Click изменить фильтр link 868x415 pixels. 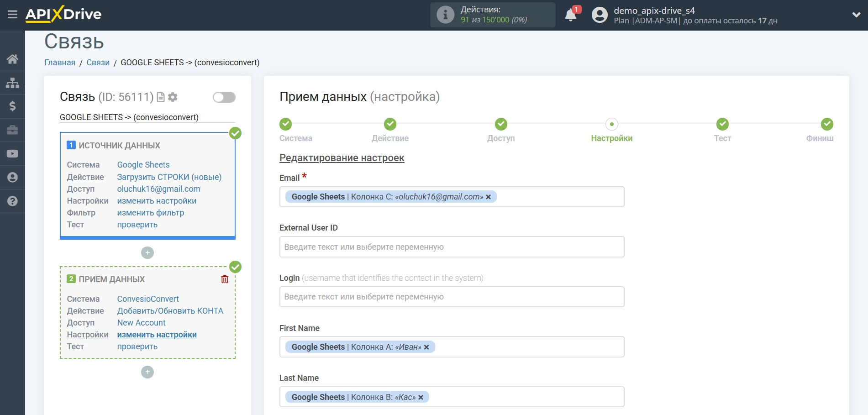pyautogui.click(x=151, y=213)
